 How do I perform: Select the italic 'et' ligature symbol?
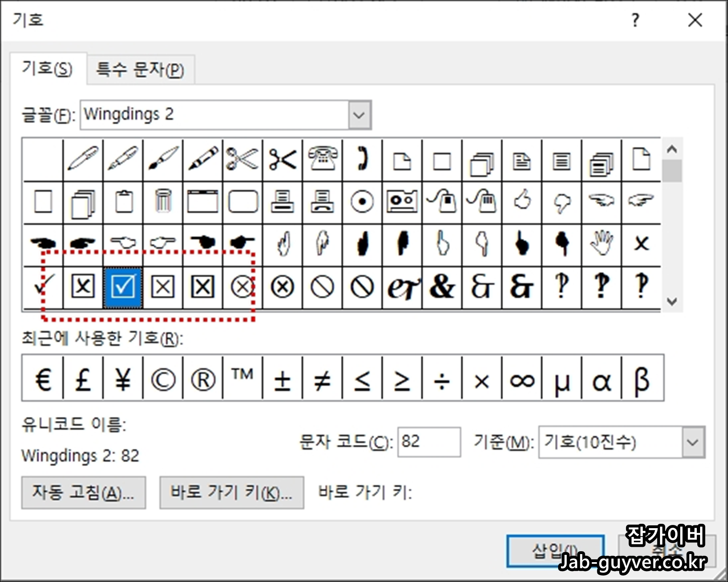tap(402, 287)
